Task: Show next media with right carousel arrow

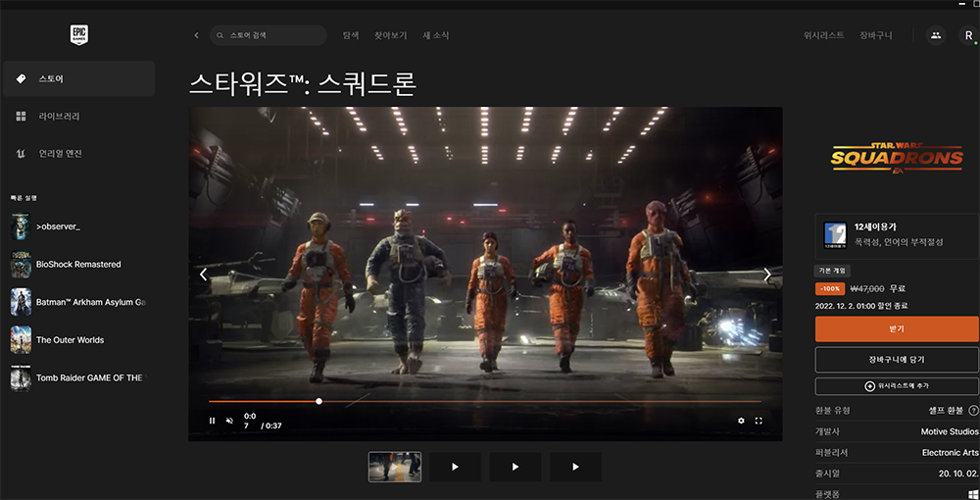Action: tap(767, 275)
